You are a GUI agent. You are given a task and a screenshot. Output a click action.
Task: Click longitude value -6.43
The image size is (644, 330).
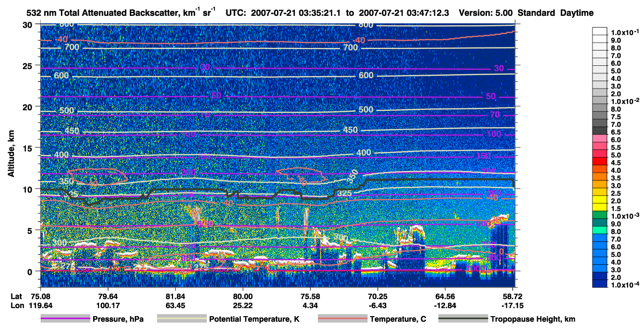pyautogui.click(x=377, y=305)
